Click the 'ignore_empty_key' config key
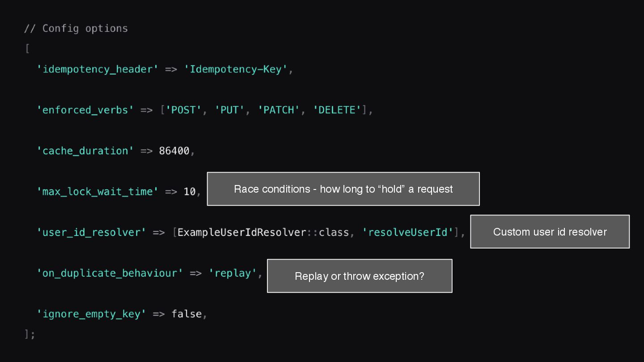 92,314
